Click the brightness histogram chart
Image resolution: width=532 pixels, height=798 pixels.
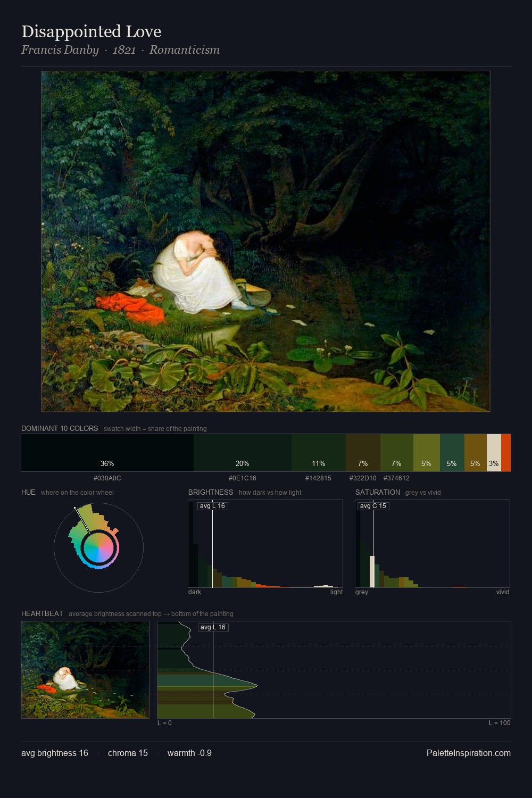[x=265, y=544]
